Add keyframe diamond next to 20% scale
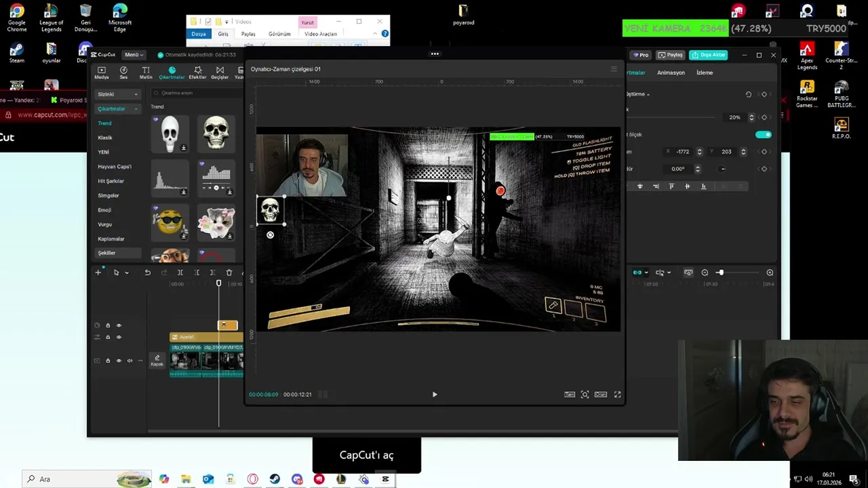Screen dimensions: 868x488 pos(764,117)
